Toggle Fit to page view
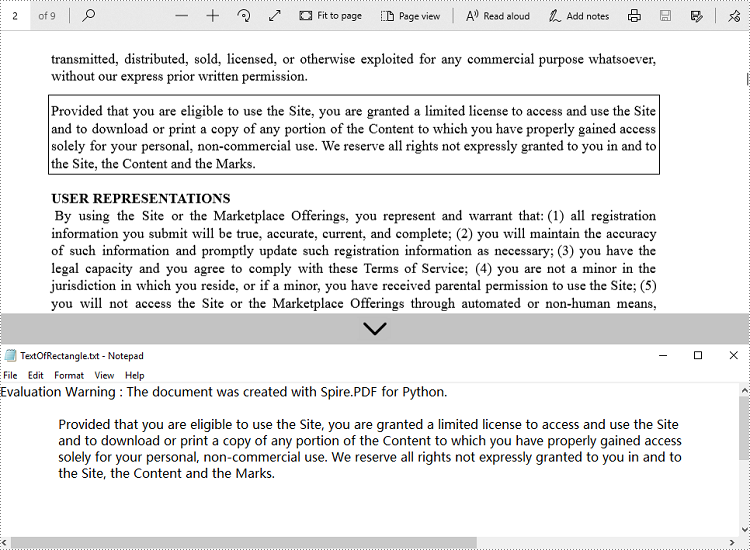The image size is (750, 550). coord(331,16)
